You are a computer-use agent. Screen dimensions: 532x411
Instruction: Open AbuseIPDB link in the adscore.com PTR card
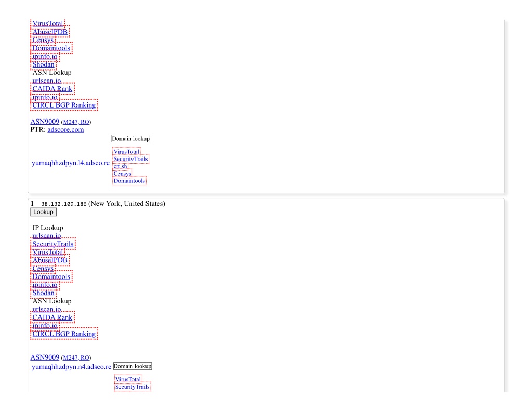click(50, 32)
